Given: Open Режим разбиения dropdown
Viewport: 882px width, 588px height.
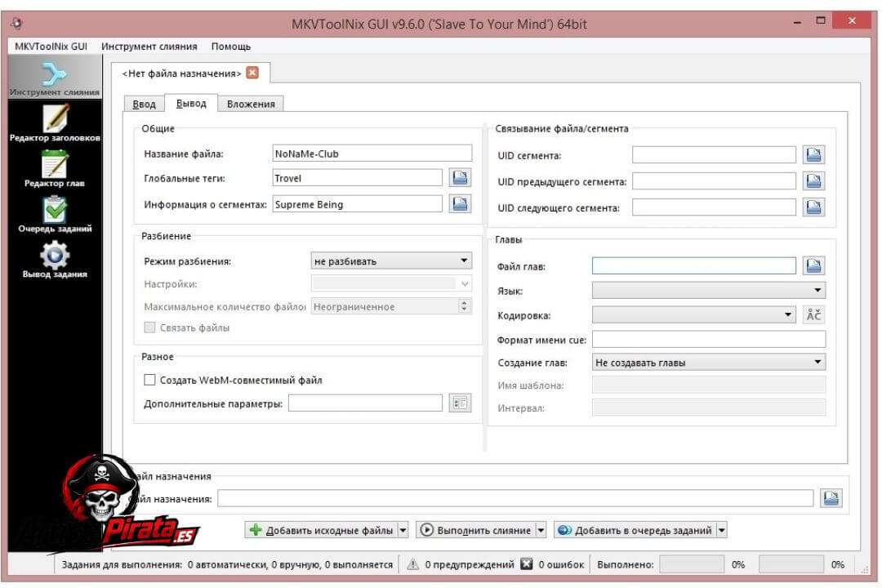Looking at the screenshot, I should coord(391,261).
